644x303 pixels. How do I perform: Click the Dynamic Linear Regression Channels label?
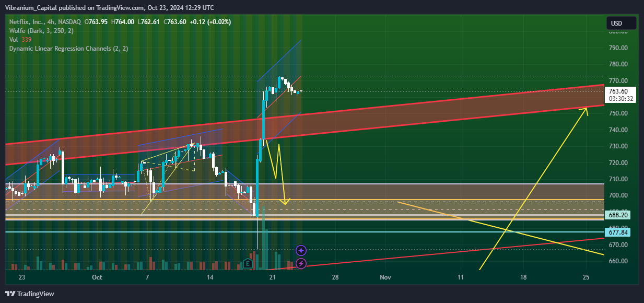[68, 49]
